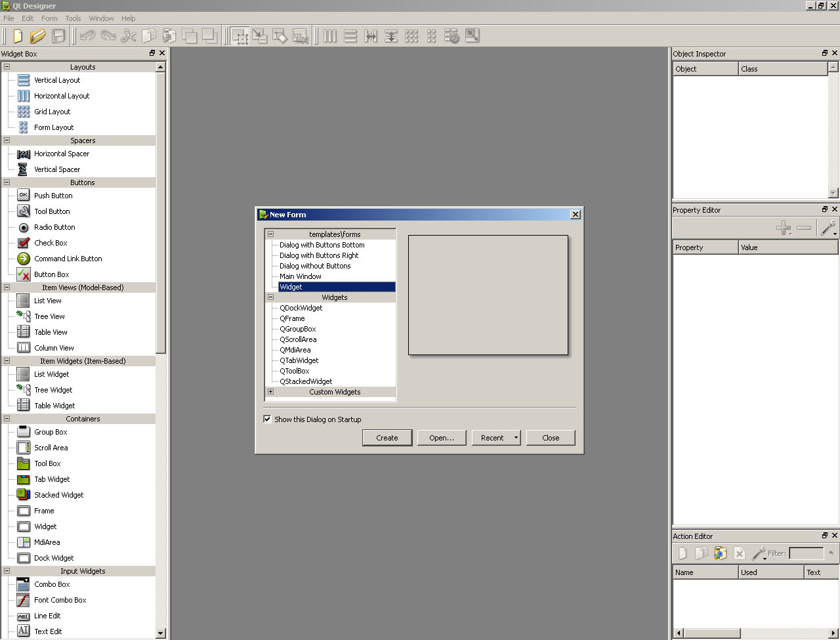Open the Window menu

pos(101,18)
